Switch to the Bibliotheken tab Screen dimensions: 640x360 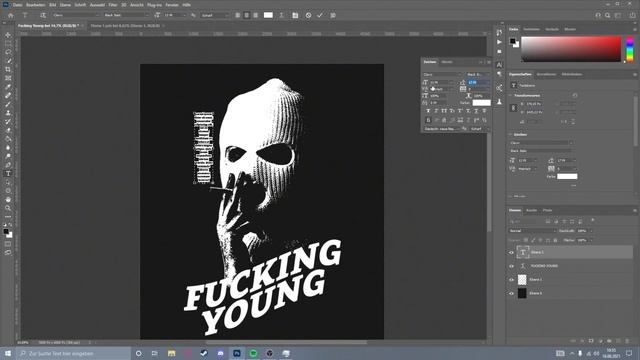tap(572, 74)
